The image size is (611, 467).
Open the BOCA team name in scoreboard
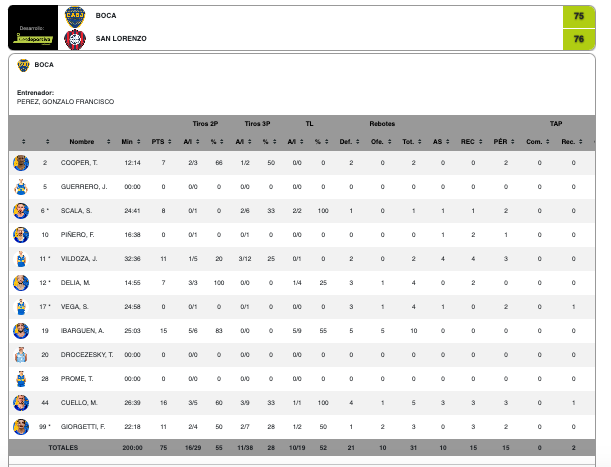[105, 16]
